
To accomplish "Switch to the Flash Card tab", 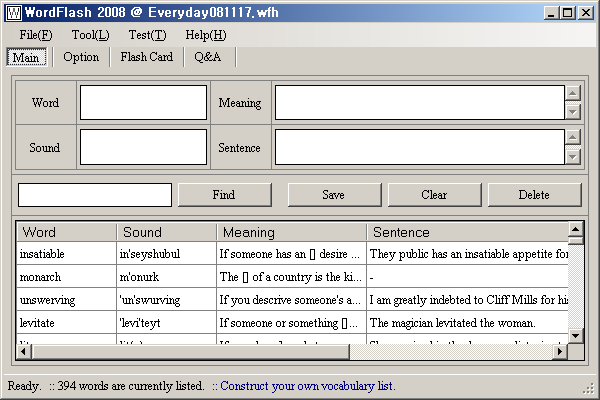I will coord(147,57).
